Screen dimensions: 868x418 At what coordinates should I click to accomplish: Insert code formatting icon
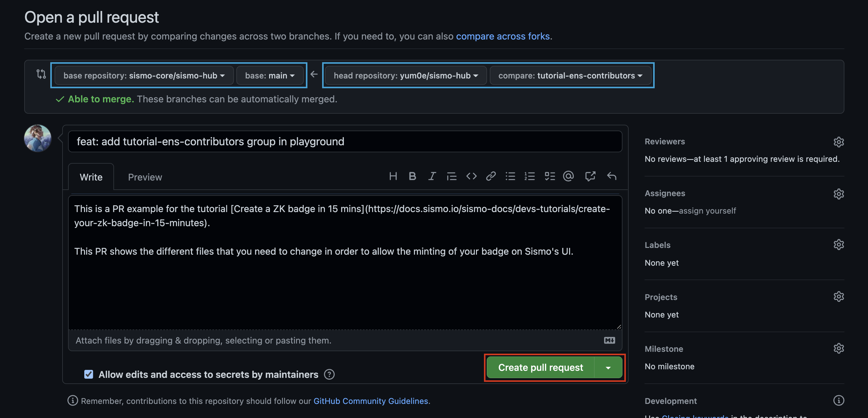click(471, 176)
